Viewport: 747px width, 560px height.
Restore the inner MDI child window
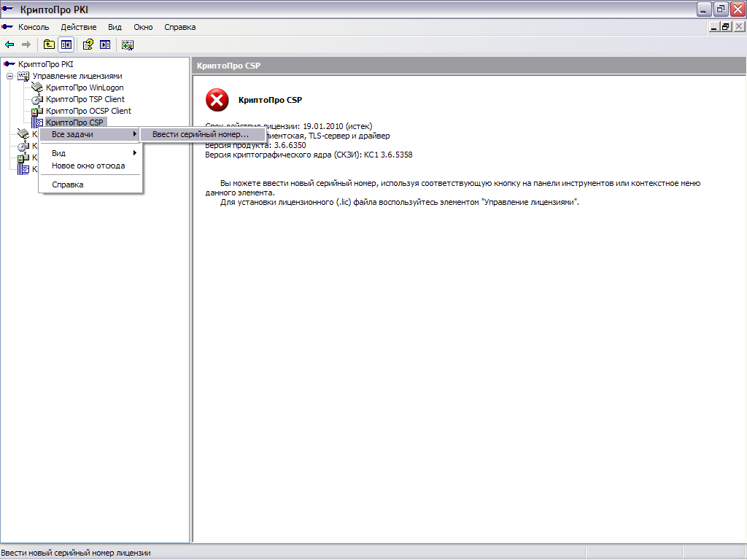tap(725, 27)
